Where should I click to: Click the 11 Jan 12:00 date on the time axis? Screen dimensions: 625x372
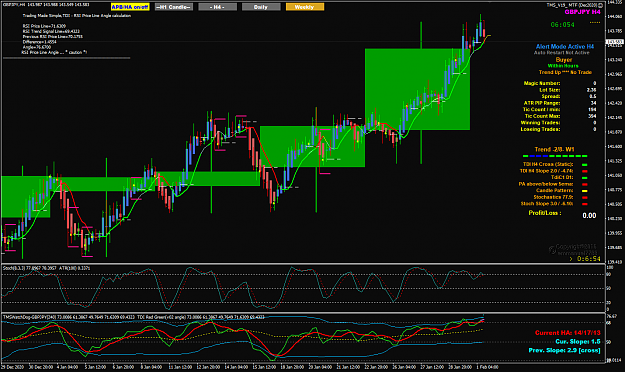pyautogui.click(x=180, y=367)
